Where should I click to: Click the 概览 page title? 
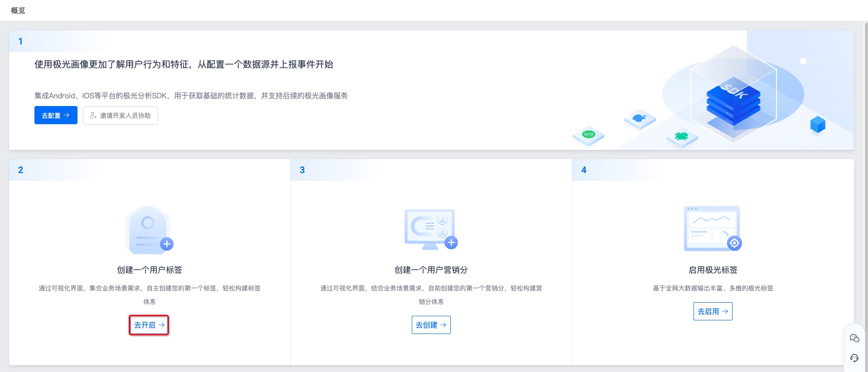pyautogui.click(x=18, y=10)
